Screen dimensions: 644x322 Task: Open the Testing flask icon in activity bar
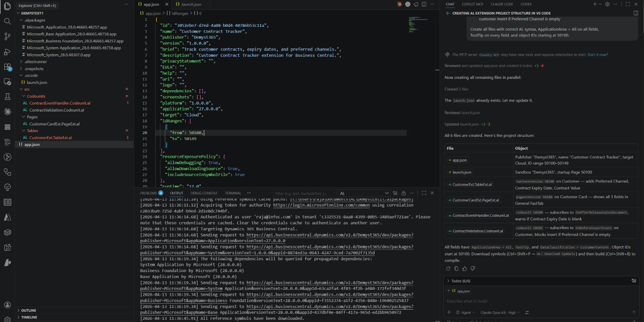tap(8, 97)
